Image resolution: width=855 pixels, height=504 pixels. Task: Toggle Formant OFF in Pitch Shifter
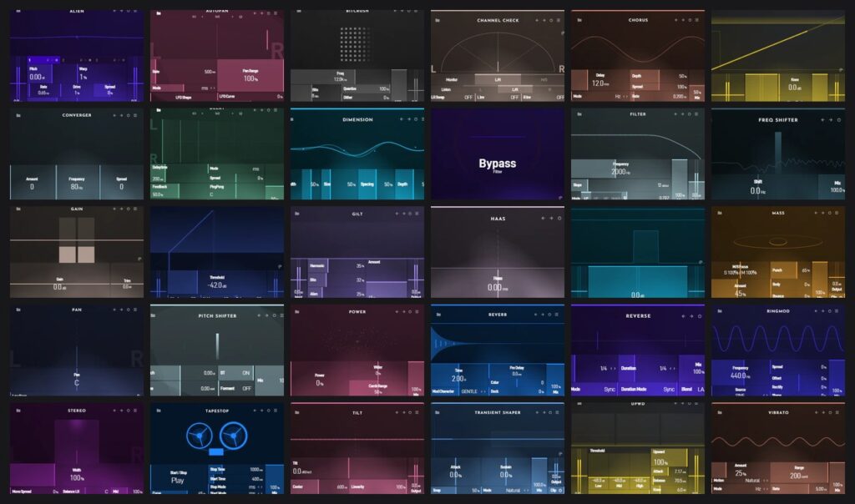(246, 388)
